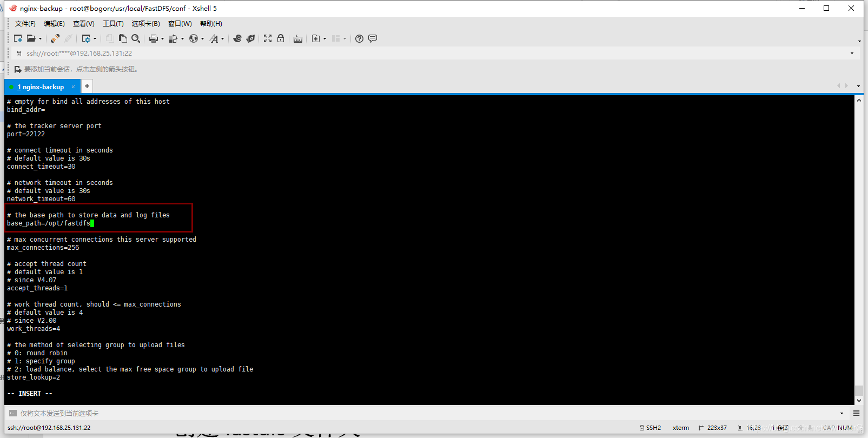This screenshot has height=438, width=868.
Task: Click the file transfer icon
Action: click(x=174, y=38)
